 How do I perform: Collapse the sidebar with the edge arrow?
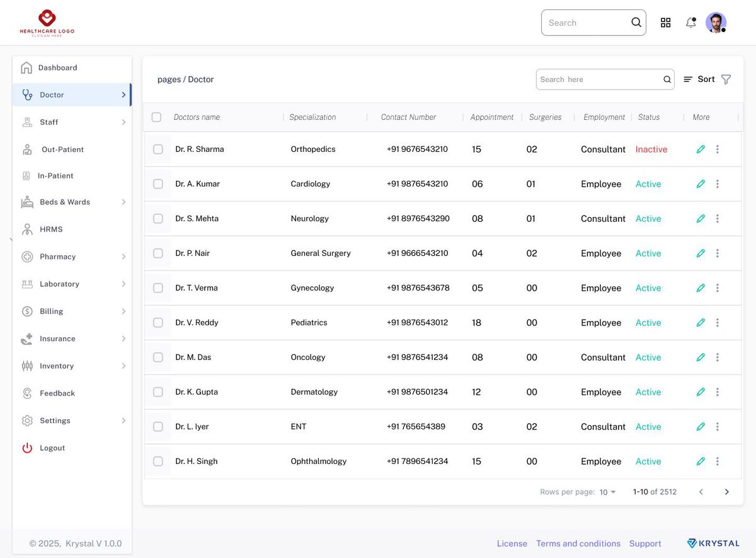11,240
